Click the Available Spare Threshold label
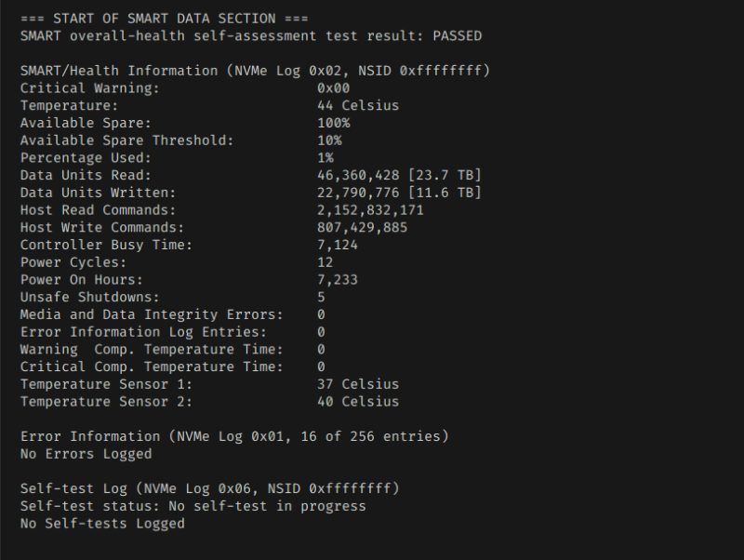744x560 pixels. pyautogui.click(x=127, y=140)
